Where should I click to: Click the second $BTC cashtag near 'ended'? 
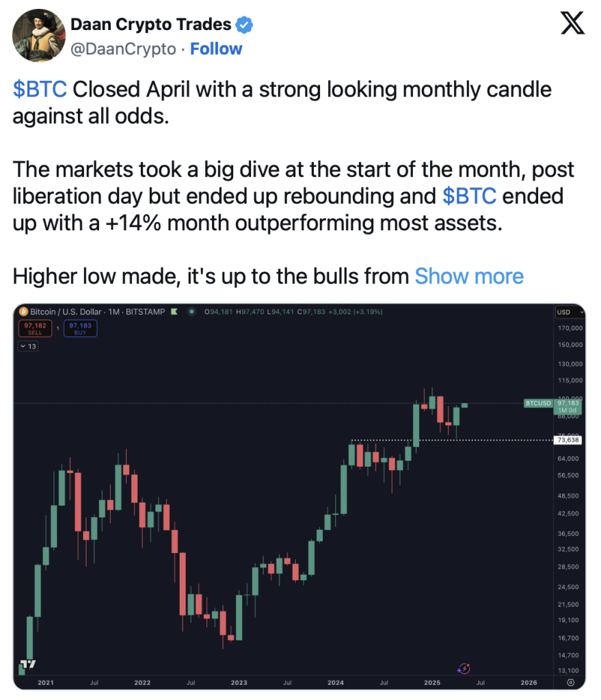tap(469, 196)
